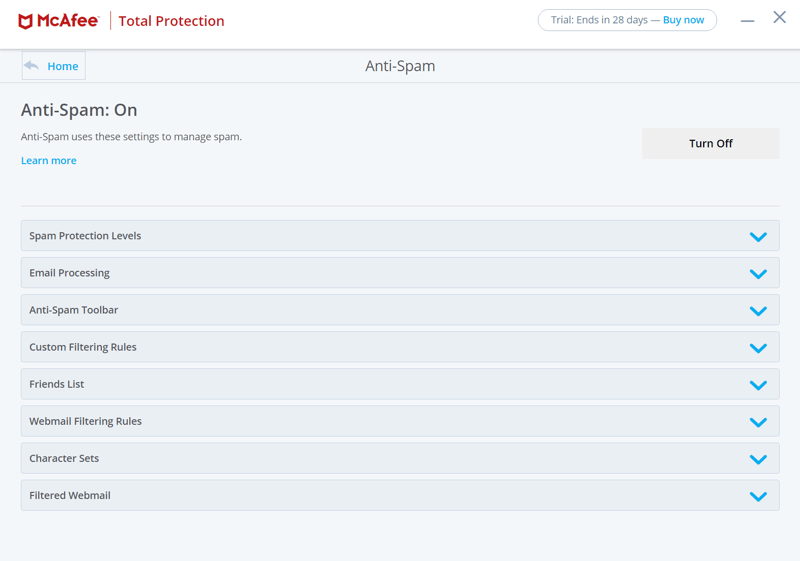Turn Off Anti-Spam protection
The width and height of the screenshot is (800, 561).
click(x=711, y=143)
